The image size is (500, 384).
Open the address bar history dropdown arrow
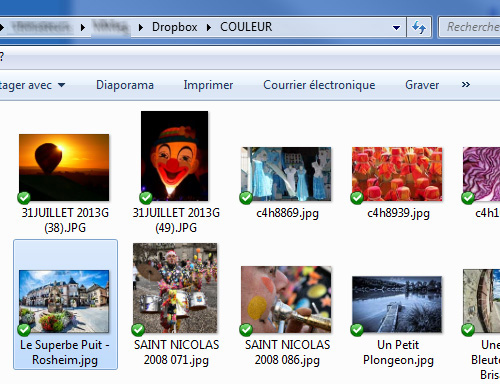click(x=396, y=27)
